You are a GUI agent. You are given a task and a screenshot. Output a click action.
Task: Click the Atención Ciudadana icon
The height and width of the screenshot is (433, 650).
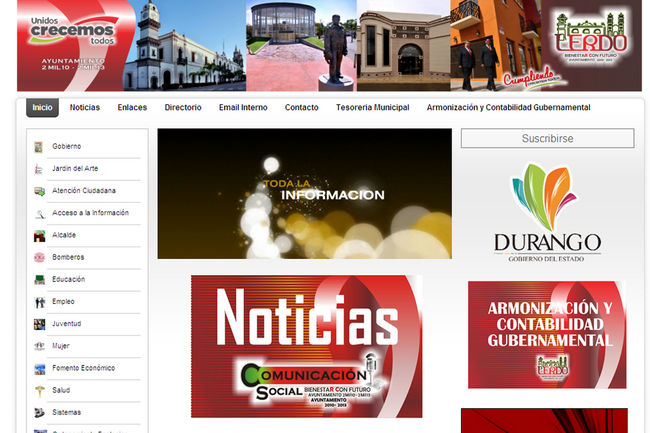point(39,191)
